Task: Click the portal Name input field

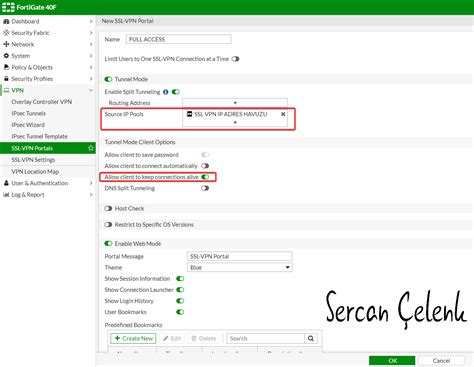Action: tap(178, 39)
